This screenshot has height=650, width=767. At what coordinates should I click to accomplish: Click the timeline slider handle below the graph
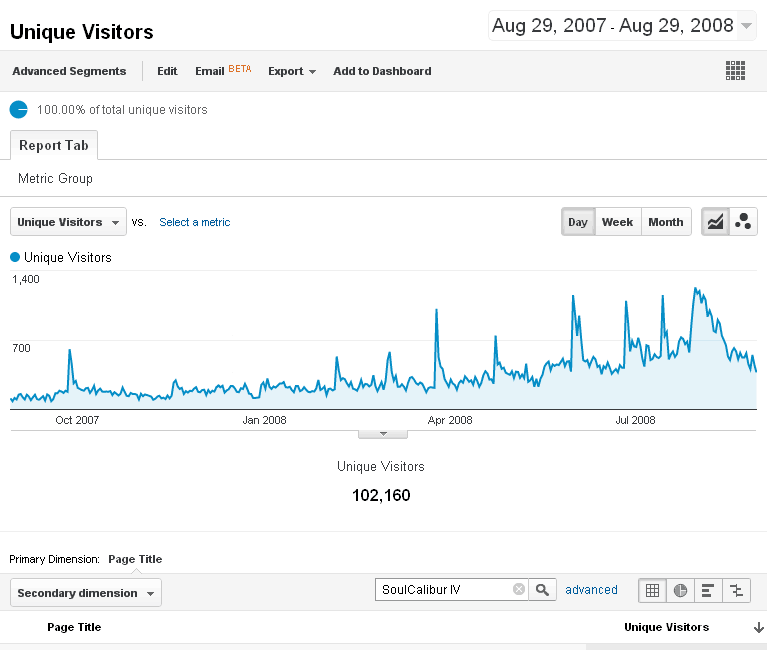383,434
